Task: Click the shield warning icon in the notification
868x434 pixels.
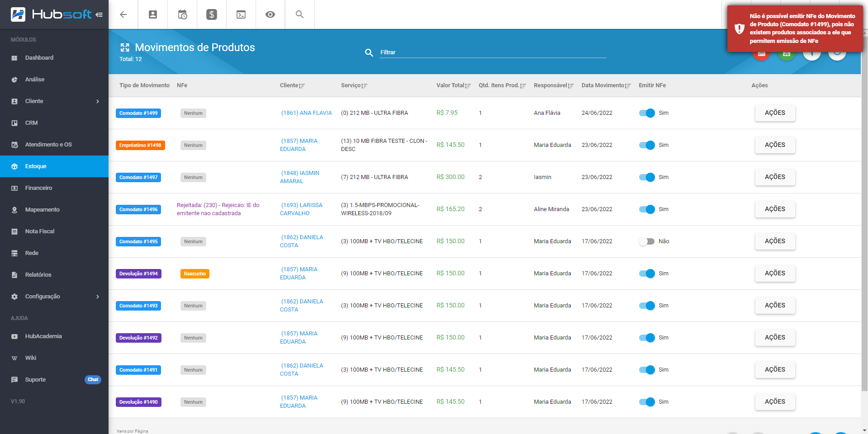Action: [x=740, y=28]
